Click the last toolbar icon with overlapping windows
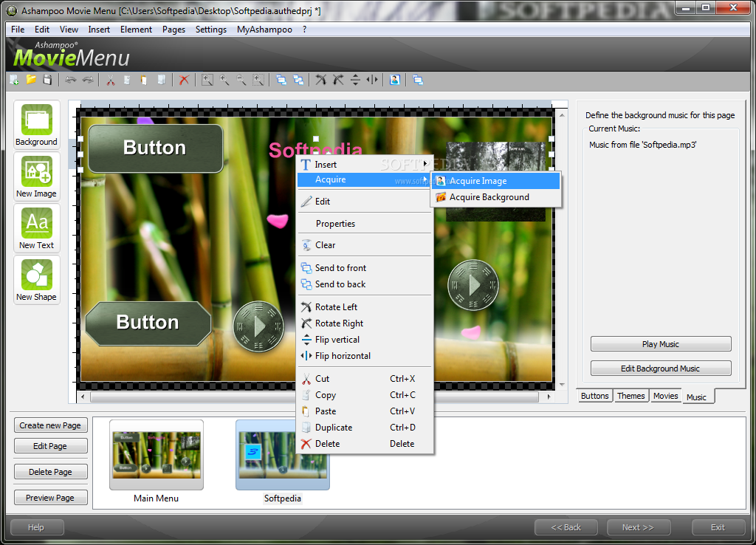 click(x=418, y=80)
